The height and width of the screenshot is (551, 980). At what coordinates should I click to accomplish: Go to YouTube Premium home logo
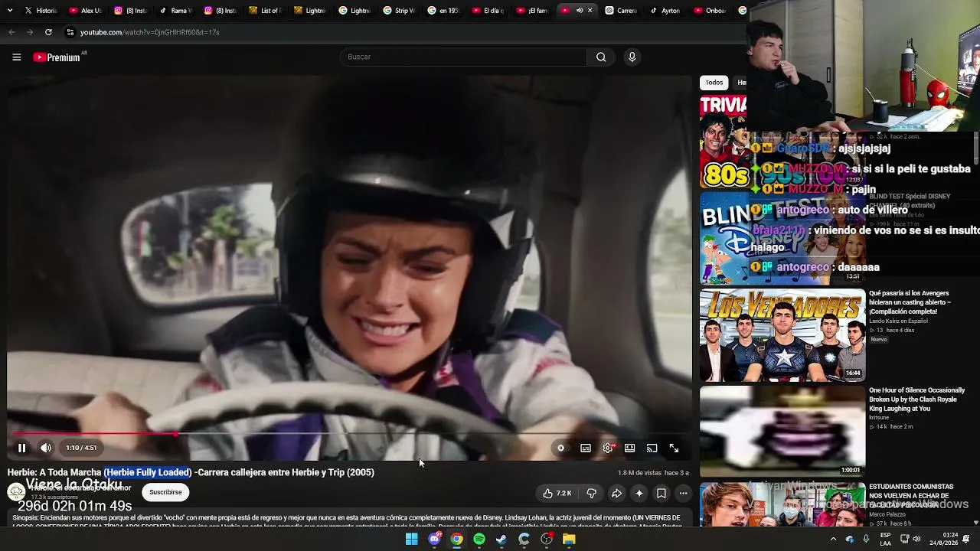[x=58, y=57]
